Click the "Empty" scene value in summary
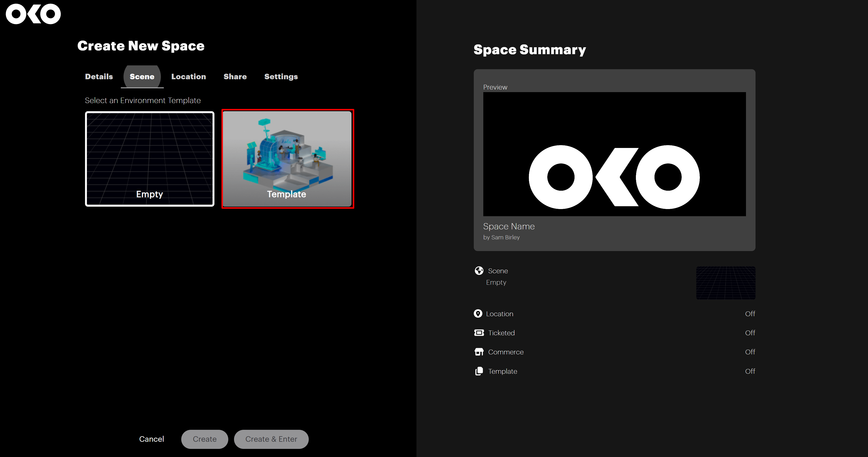This screenshot has width=868, height=457. [496, 283]
